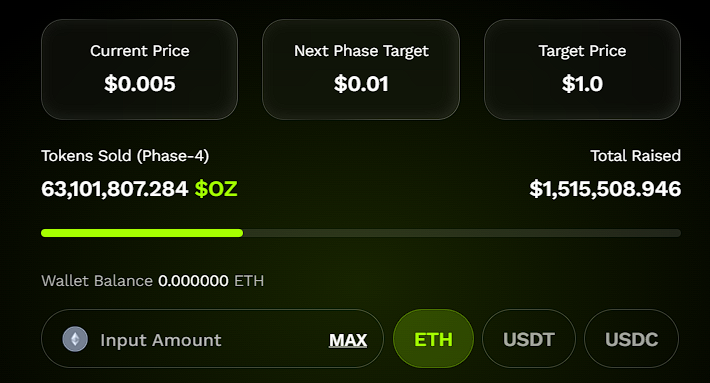Click the Ethereum coin icon

point(75,339)
